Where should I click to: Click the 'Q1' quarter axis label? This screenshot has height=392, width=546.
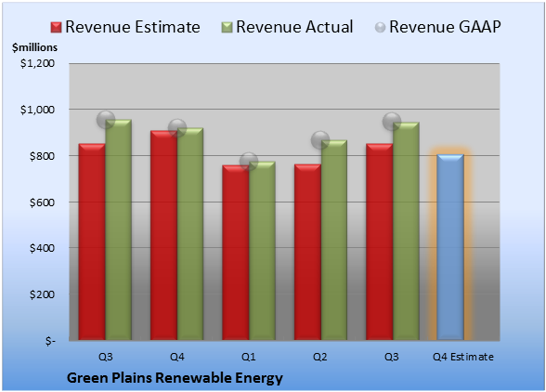(249, 357)
